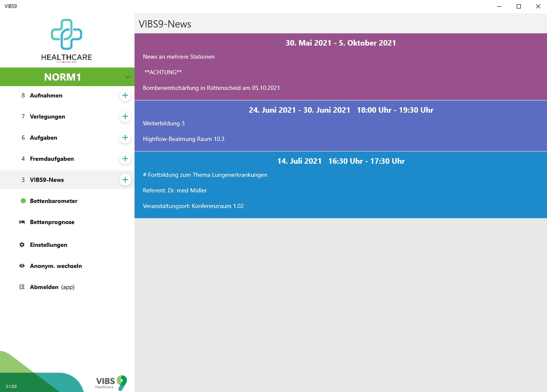Click the green Bettenbarometer status dot
The height and width of the screenshot is (392, 547).
(23, 201)
